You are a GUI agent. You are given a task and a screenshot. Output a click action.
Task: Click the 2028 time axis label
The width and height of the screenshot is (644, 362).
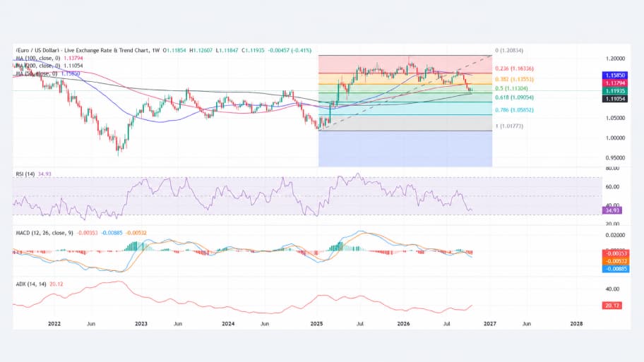(x=577, y=324)
